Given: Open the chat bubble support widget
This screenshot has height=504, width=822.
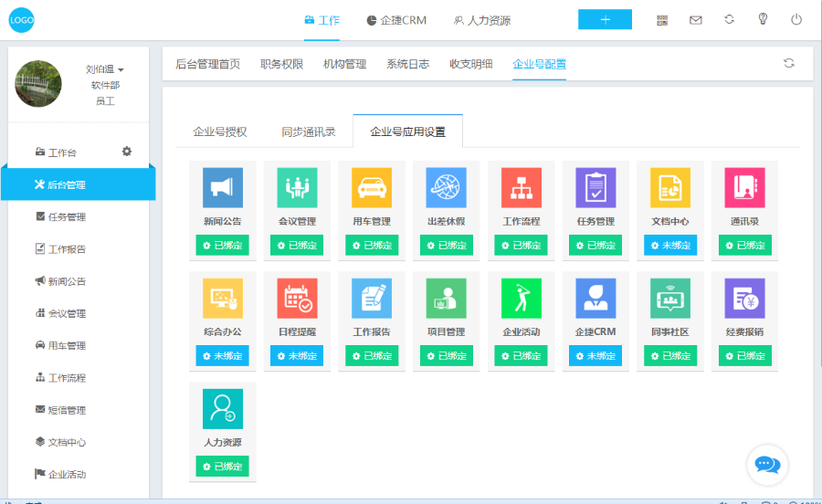Looking at the screenshot, I should point(767,465).
